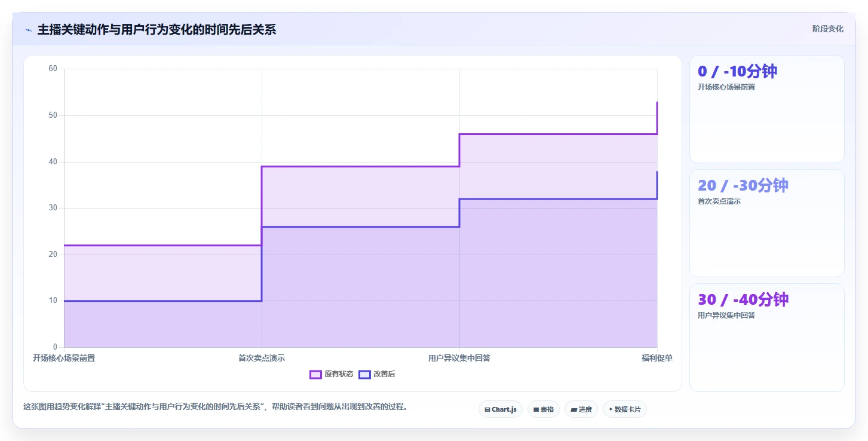Click the card subtitle 开场核心场景前置
The height and width of the screenshot is (441, 868).
[x=726, y=87]
